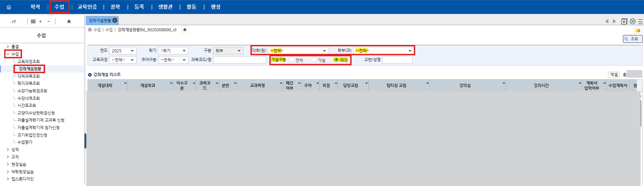Click the yellow folder search icon
Image resolution: width=644 pixels, height=186 pixels.
[x=638, y=30]
